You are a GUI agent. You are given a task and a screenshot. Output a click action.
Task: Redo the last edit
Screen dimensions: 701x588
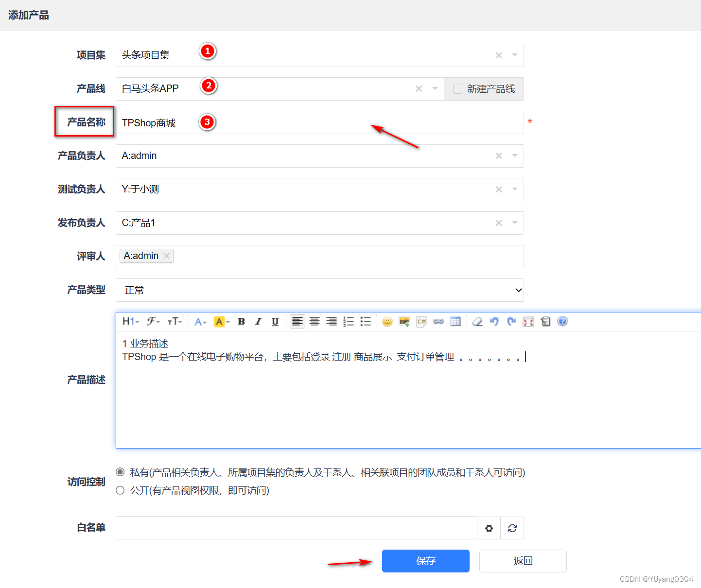pos(511,321)
